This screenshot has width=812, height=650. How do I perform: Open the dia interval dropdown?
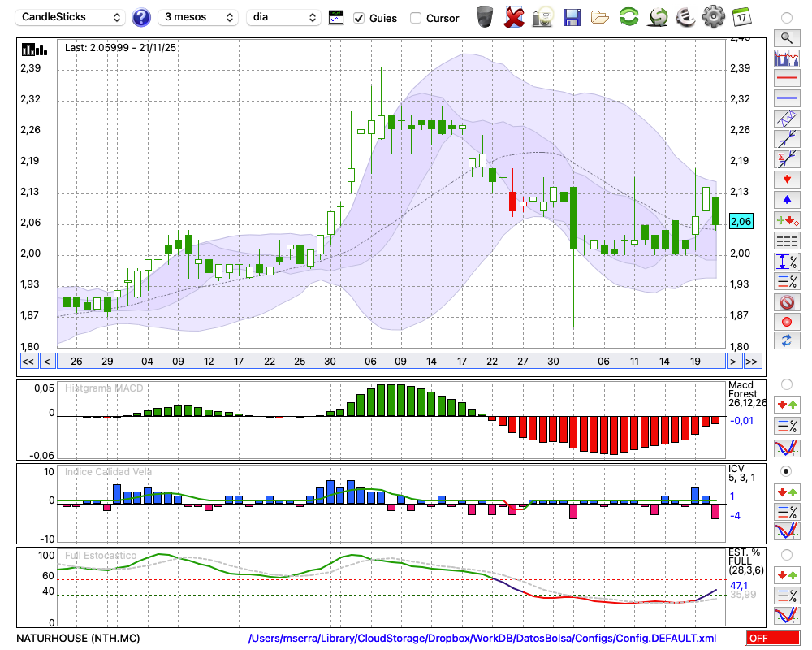pos(283,17)
